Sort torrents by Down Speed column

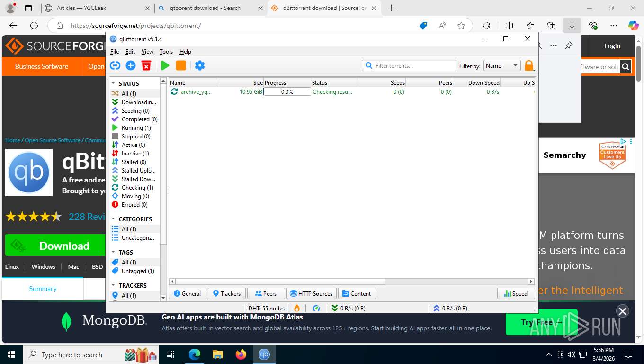[x=476, y=82]
